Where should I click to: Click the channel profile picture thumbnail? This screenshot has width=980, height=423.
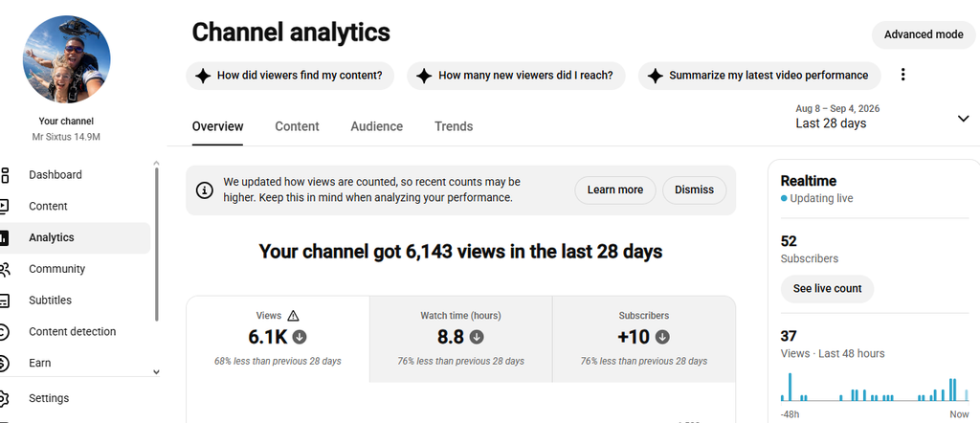(x=67, y=59)
